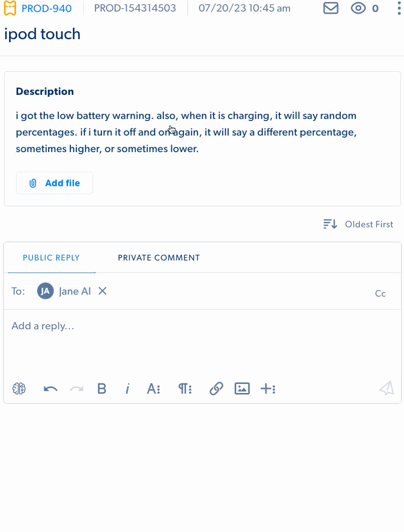The image size is (404, 532).
Task: Open the more insert options menu
Action: point(267,388)
